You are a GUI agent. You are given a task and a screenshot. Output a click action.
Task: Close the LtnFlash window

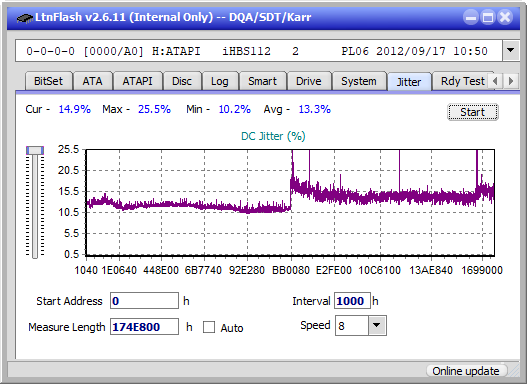[x=505, y=17]
